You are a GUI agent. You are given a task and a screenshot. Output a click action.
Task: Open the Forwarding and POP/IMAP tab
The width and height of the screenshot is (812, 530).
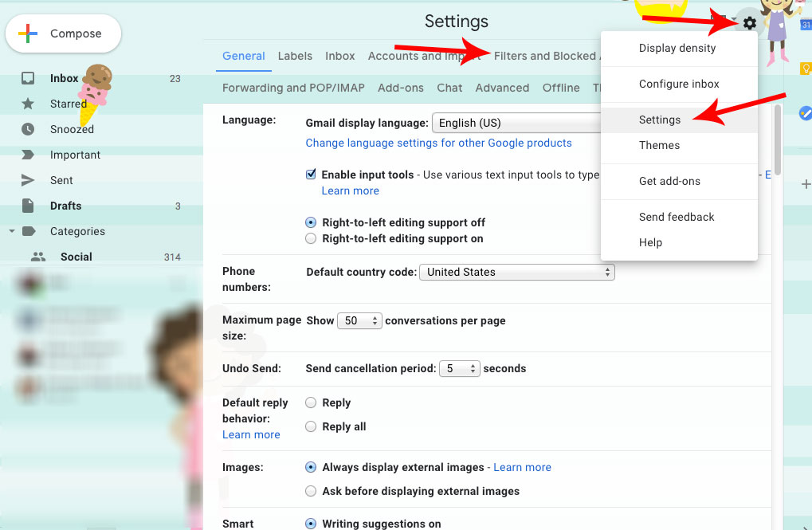(x=293, y=88)
